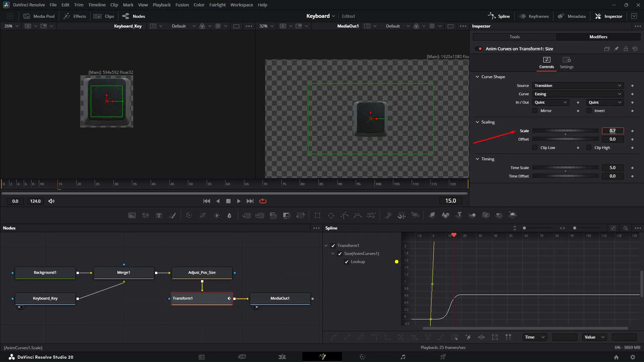
Task: Open the Playback menu
Action: pos(161,5)
